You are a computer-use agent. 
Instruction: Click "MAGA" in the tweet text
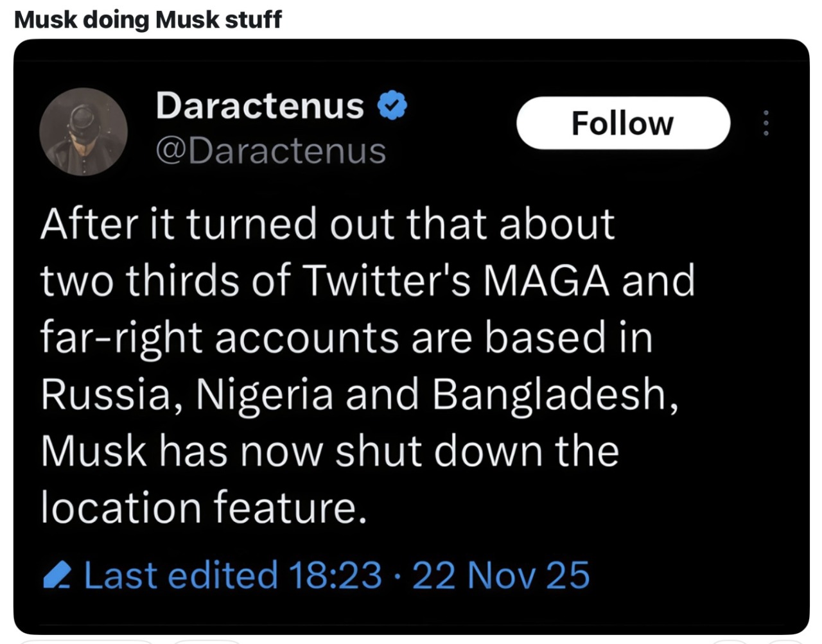[545, 281]
